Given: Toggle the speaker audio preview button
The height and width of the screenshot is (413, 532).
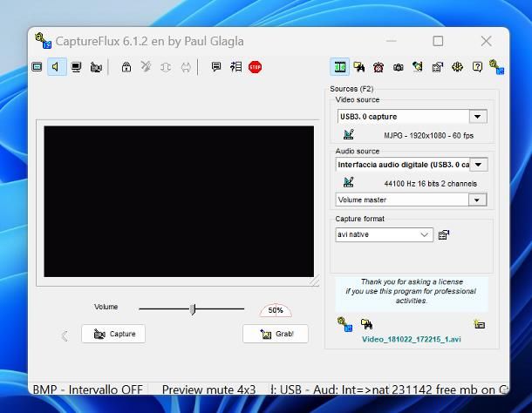Looking at the screenshot, I should coord(57,67).
